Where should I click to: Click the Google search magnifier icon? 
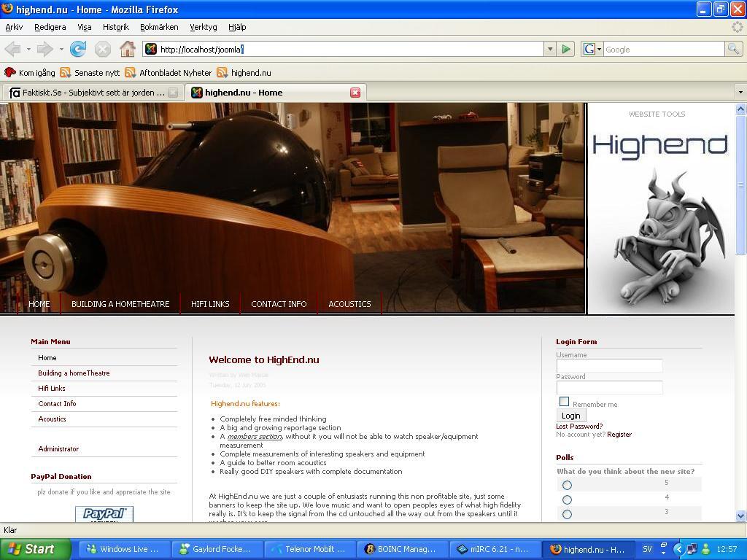733,49
